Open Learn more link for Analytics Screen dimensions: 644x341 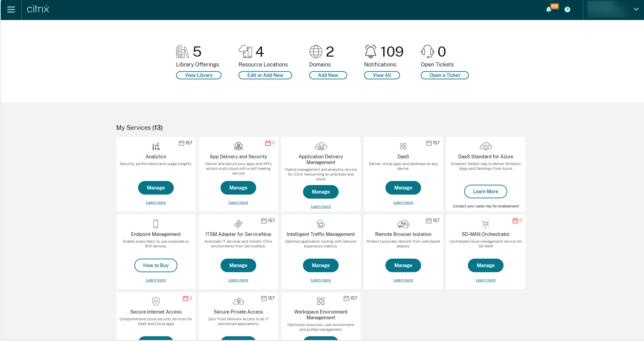point(156,202)
